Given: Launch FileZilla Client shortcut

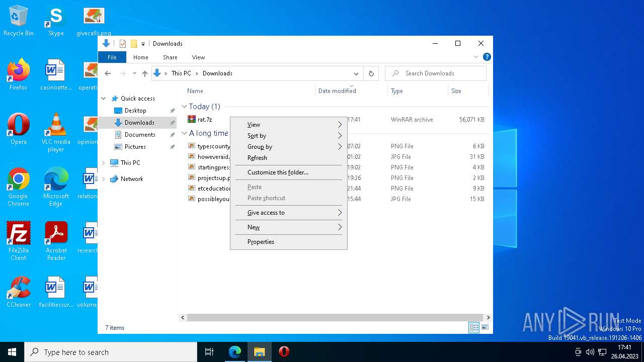Looking at the screenshot, I should pos(19,241).
